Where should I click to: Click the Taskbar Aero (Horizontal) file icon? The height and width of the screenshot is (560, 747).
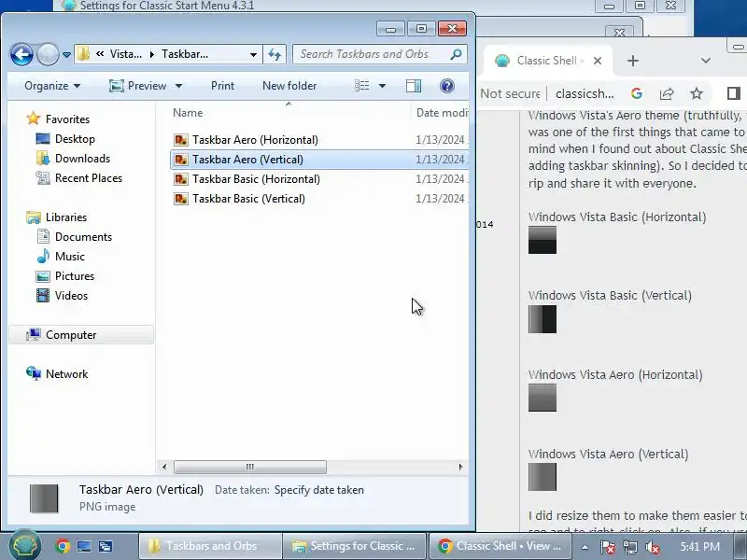181,139
